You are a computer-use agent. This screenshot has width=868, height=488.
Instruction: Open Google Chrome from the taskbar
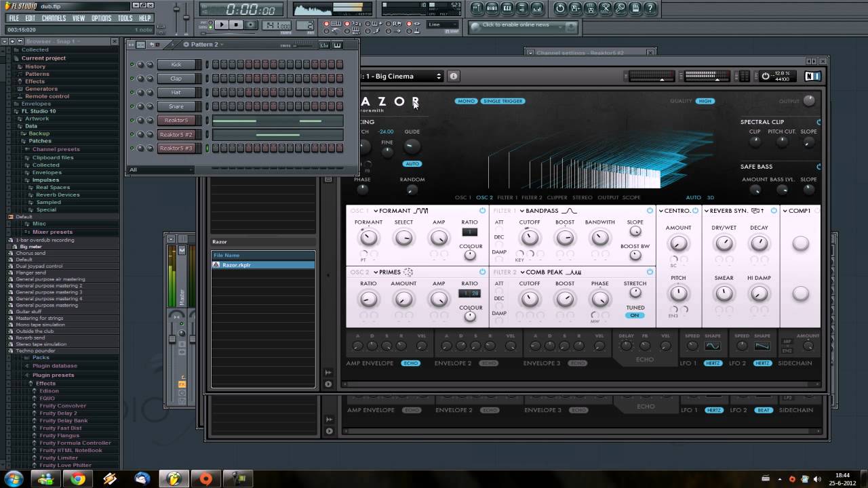(x=78, y=479)
